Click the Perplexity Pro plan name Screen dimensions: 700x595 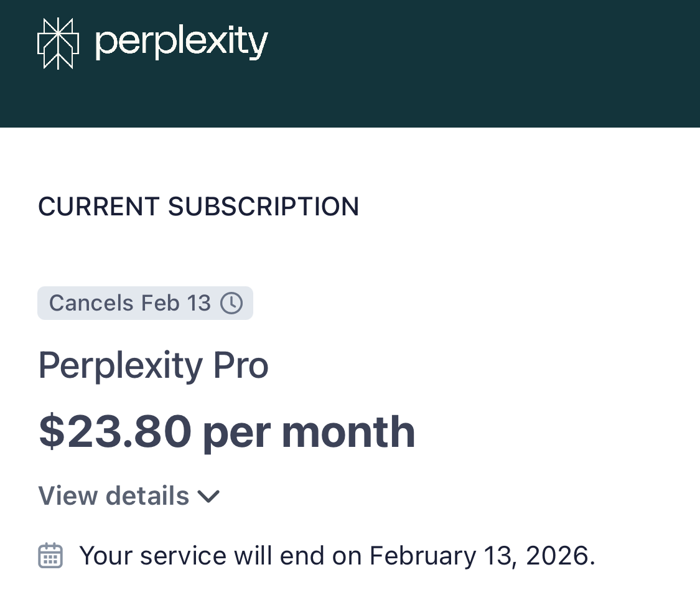tap(153, 365)
